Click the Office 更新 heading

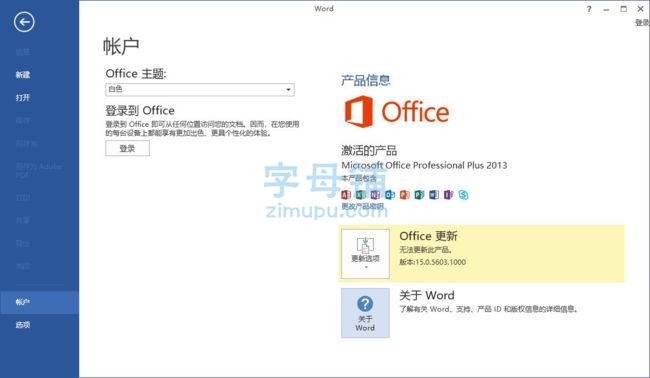click(x=428, y=236)
